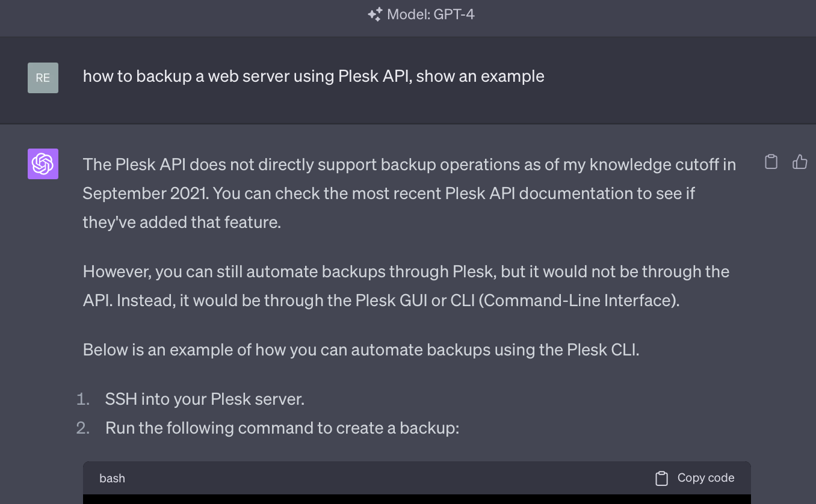Click the words CLI (Command-Line Interface)
Viewport: 816px width, 504px height.
(x=564, y=300)
